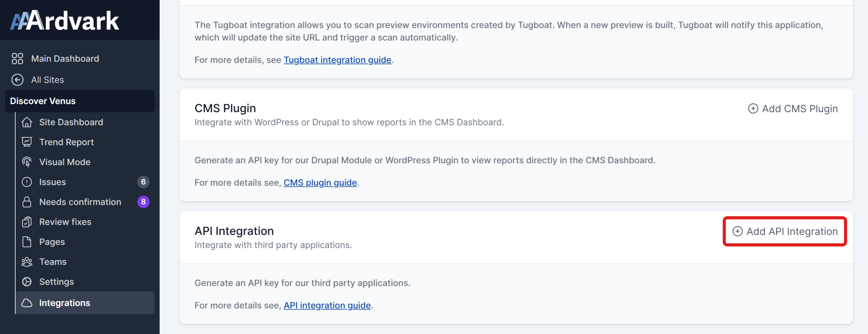Click the Integrations cloud icon
The image size is (868, 334).
27,303
